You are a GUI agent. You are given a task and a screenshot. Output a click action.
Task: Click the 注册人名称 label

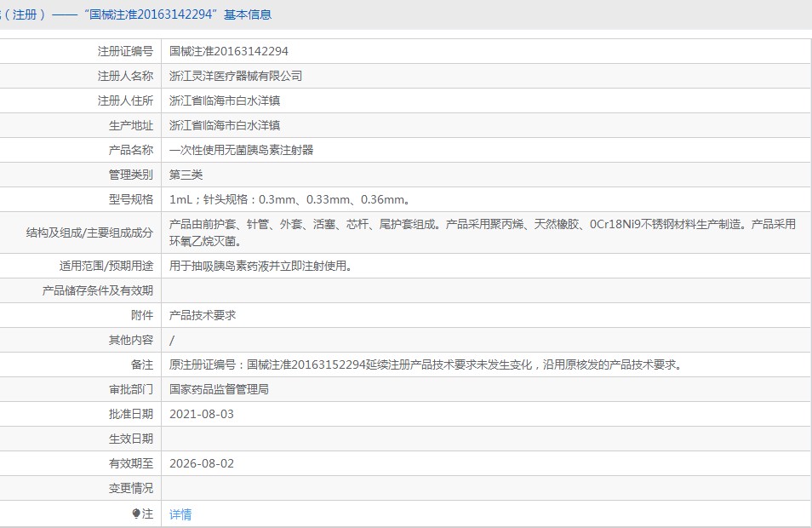pos(125,76)
